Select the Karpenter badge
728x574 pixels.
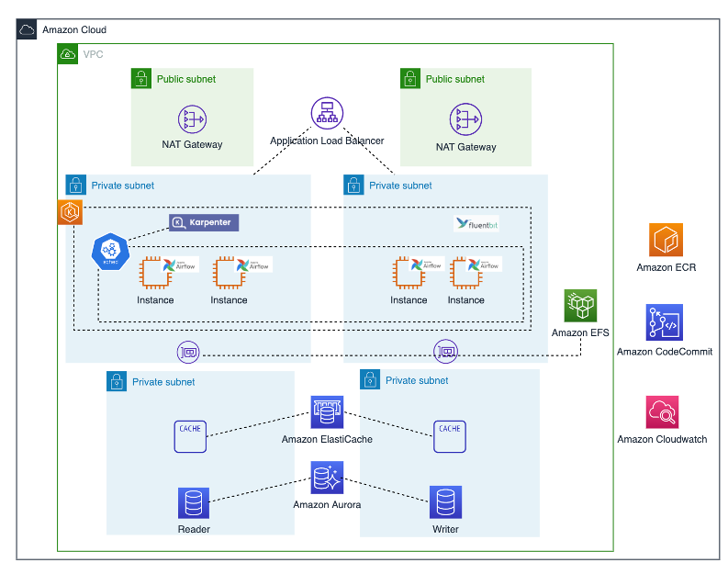coord(204,222)
